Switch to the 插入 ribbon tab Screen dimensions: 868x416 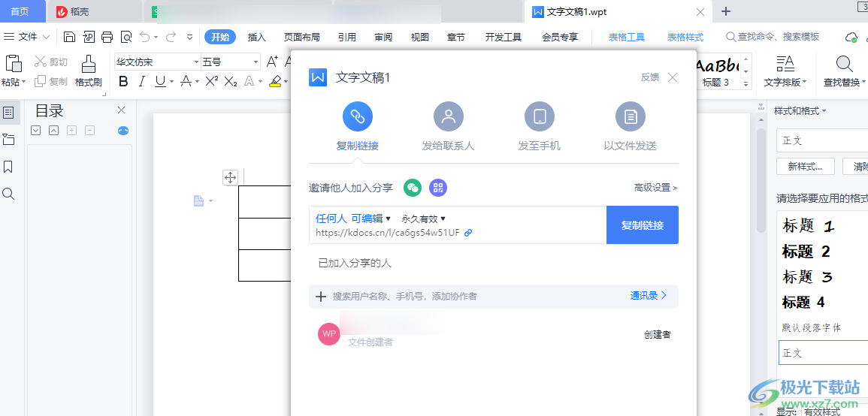[x=257, y=37]
